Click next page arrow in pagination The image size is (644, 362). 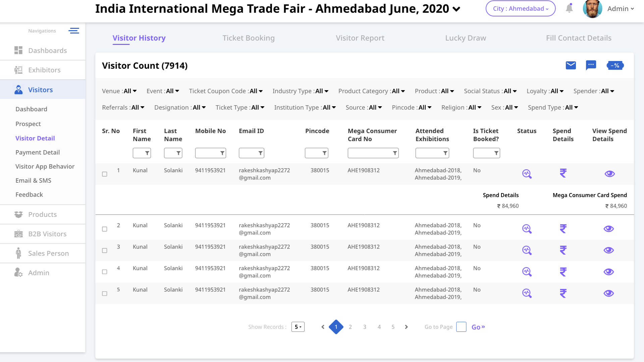pyautogui.click(x=406, y=327)
